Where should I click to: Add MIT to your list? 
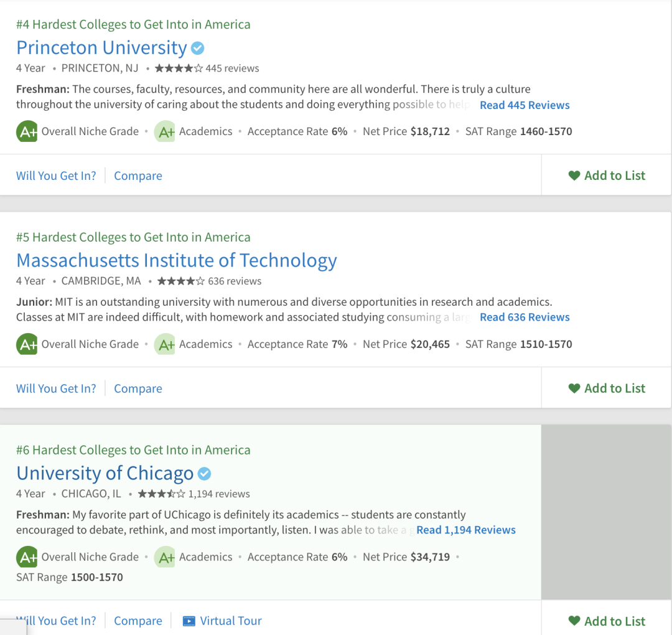(607, 388)
